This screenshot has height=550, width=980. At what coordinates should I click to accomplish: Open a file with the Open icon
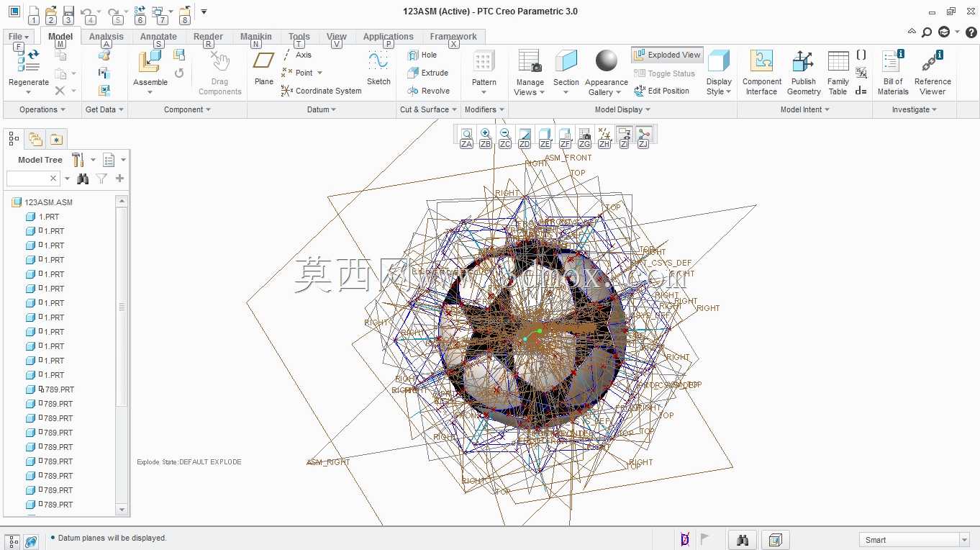pos(50,12)
